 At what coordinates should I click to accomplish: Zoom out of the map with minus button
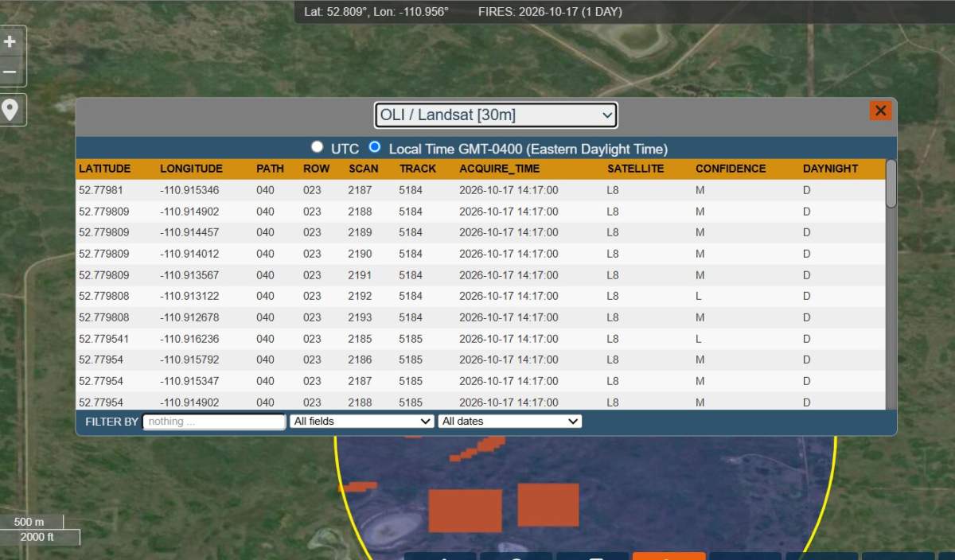coord(10,72)
